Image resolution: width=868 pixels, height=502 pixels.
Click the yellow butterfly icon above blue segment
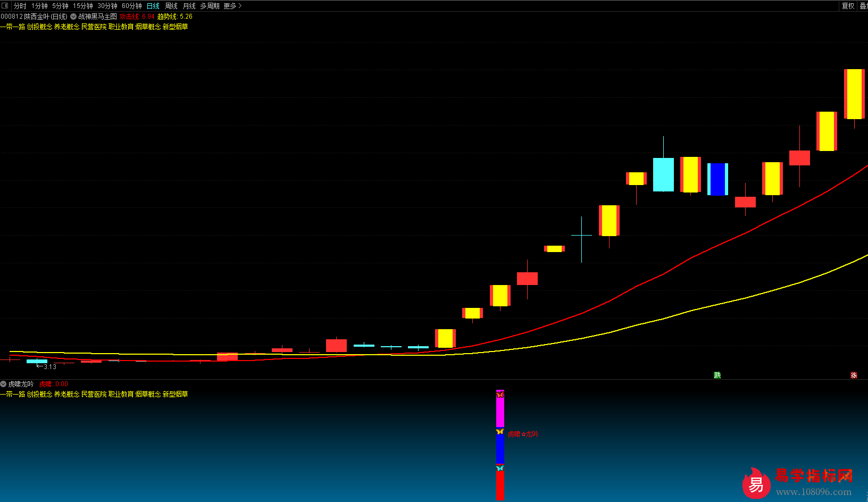[500, 431]
